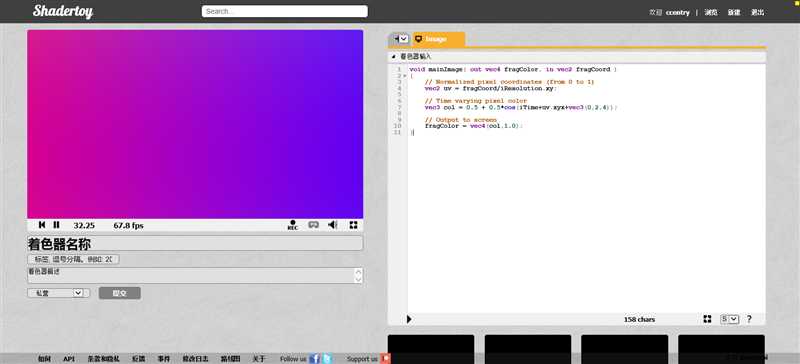Toggle VR headset mode

tap(313, 225)
